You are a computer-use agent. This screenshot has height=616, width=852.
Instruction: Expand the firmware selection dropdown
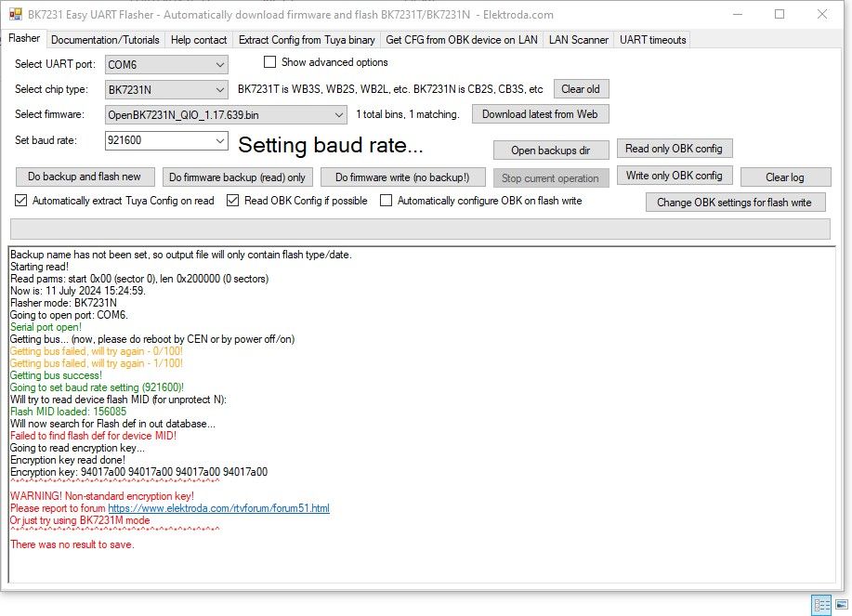226,114
